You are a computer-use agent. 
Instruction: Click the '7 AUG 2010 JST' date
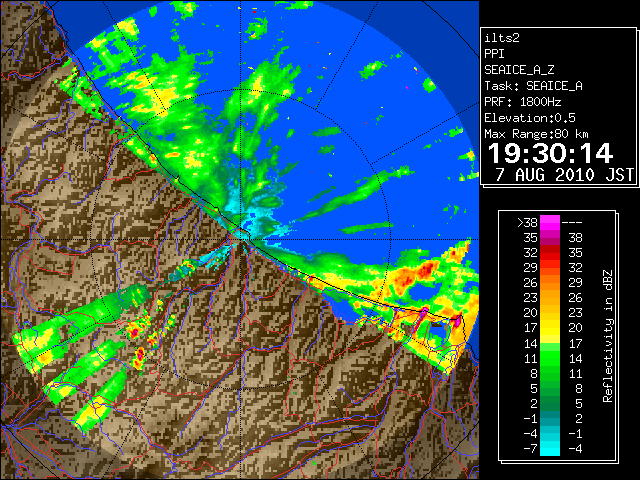pos(564,175)
